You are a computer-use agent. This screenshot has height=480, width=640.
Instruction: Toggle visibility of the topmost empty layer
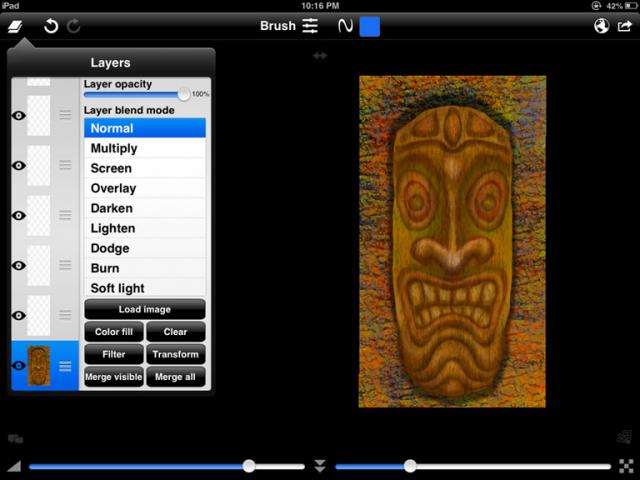19,116
